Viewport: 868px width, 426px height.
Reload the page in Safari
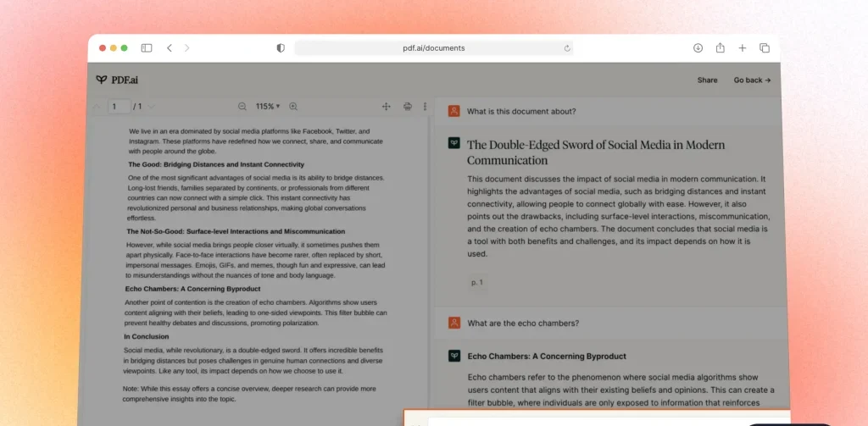click(567, 48)
